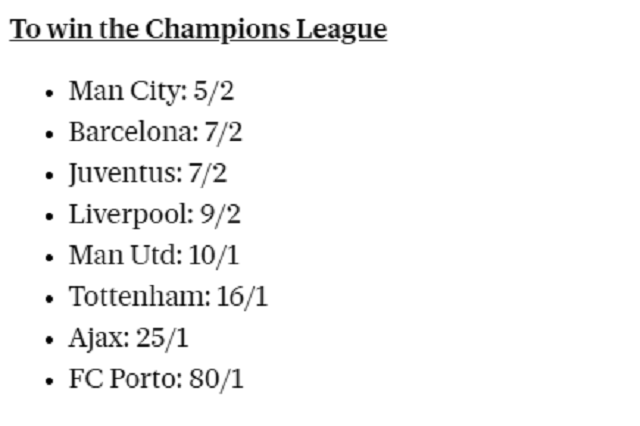
Task: Click the 25/1 odds for Ajax
Action: (162, 338)
